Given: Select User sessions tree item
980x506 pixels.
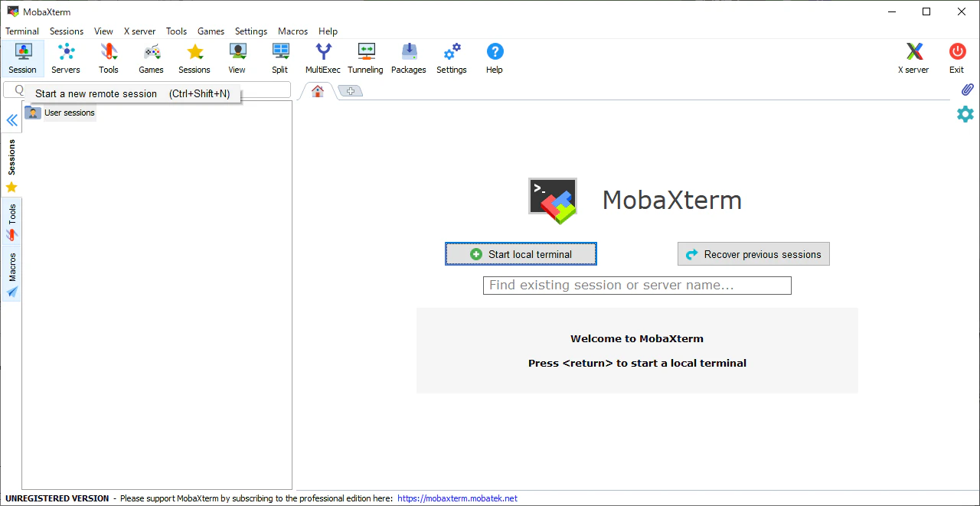Looking at the screenshot, I should click(60, 113).
